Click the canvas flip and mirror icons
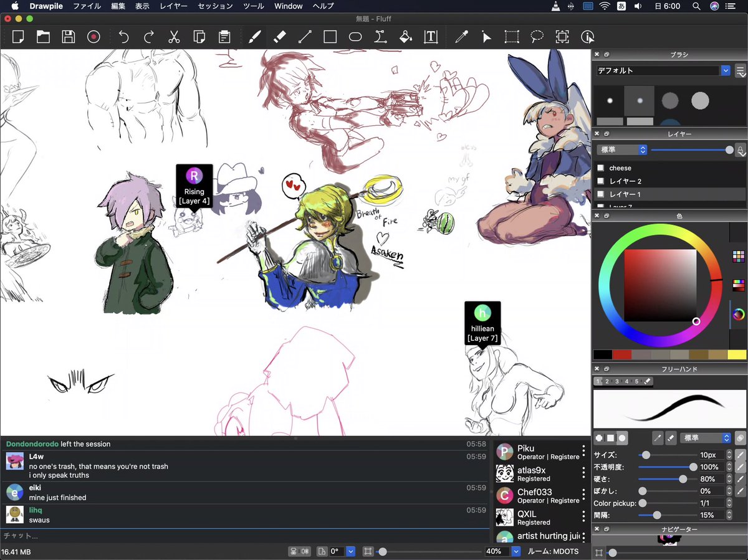748x560 pixels. 300,551
